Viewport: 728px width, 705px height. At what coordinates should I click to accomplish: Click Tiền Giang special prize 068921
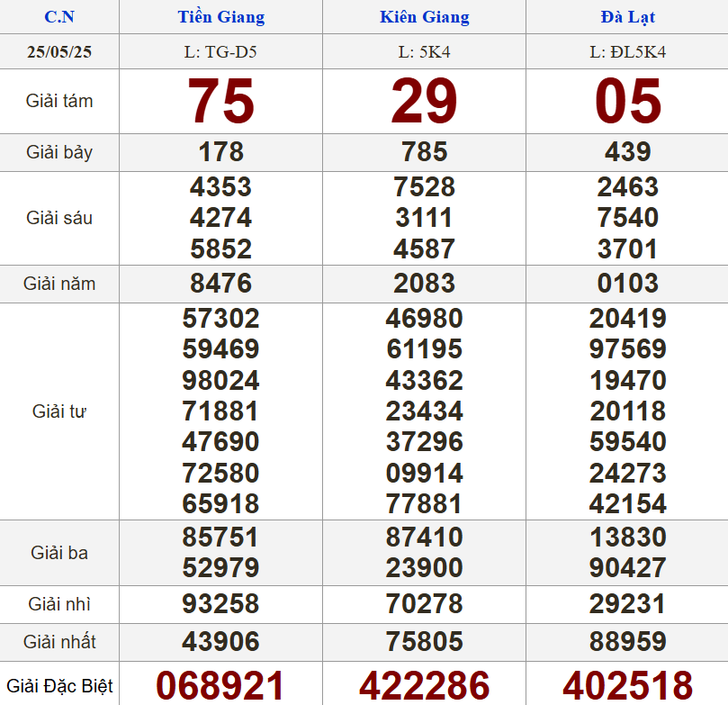[220, 685]
